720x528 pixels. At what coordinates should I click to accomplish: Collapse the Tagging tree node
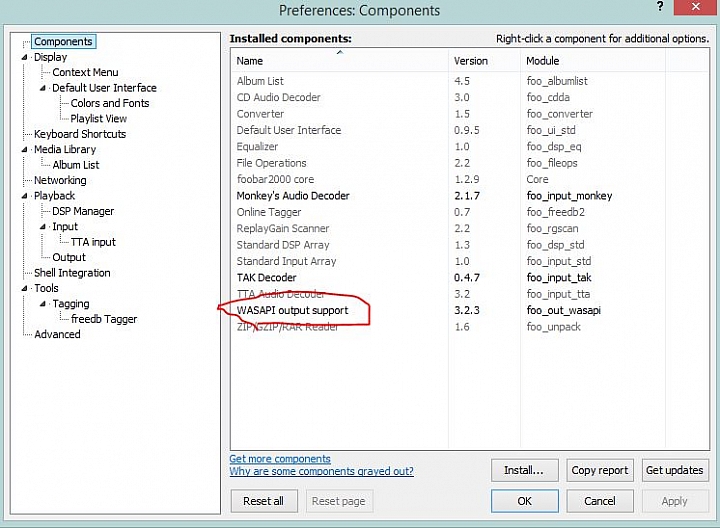pyautogui.click(x=43, y=304)
